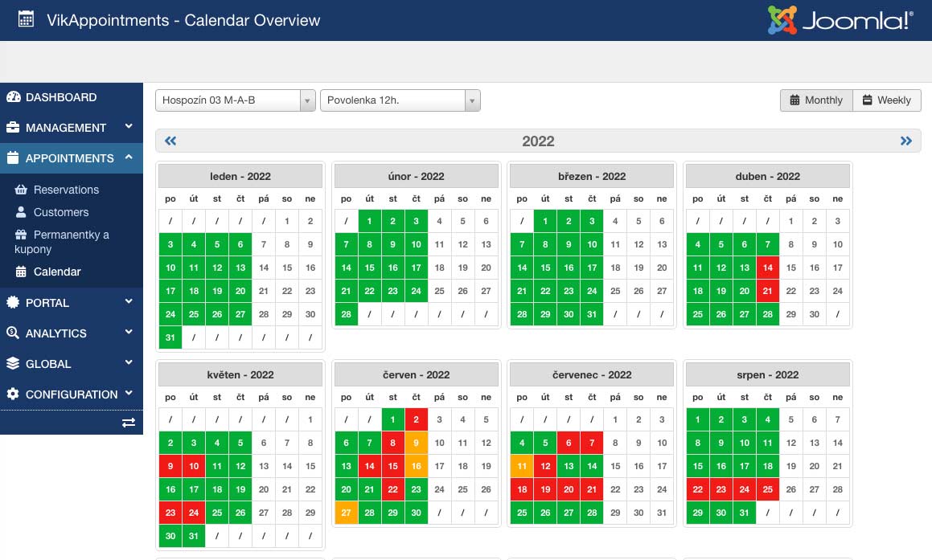The image size is (932, 560).
Task: Select unshaded day 30 in duben
Action: tap(815, 314)
